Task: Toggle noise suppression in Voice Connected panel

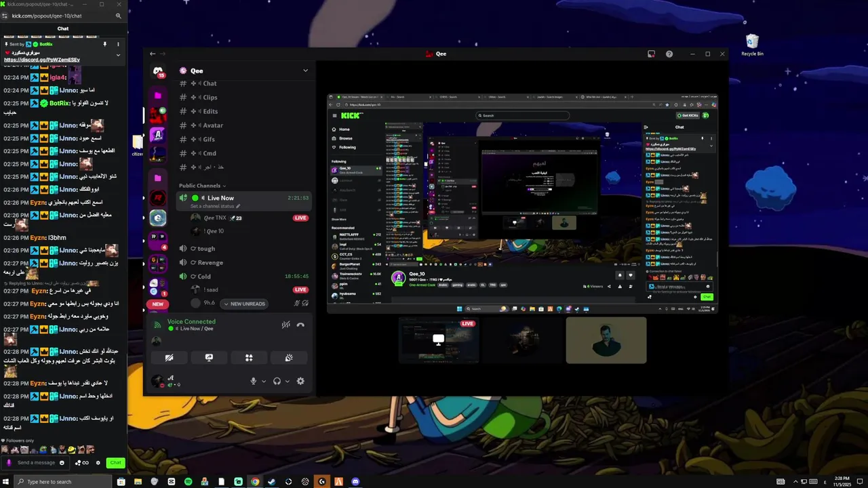Action: [286, 325]
